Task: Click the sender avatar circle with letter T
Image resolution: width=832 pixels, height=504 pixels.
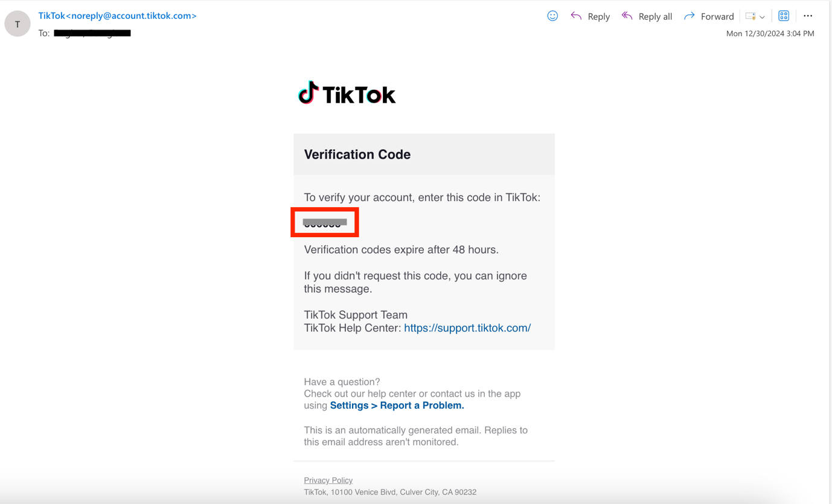Action: pyautogui.click(x=17, y=23)
